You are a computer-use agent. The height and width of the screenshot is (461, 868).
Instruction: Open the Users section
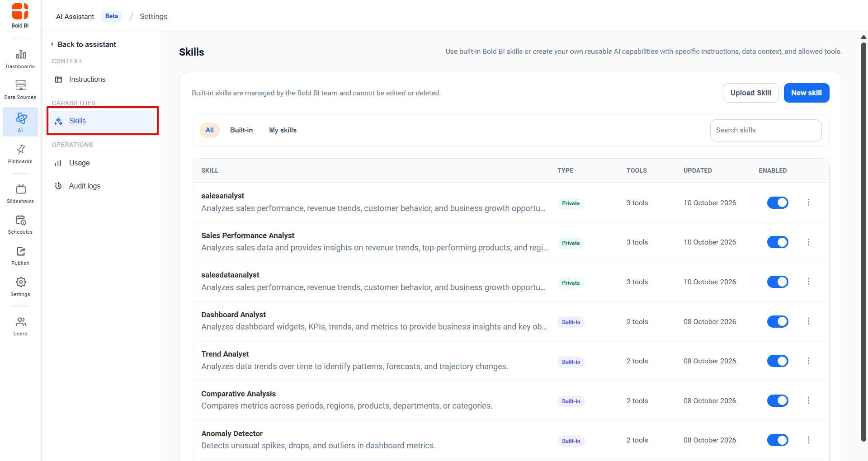click(20, 326)
